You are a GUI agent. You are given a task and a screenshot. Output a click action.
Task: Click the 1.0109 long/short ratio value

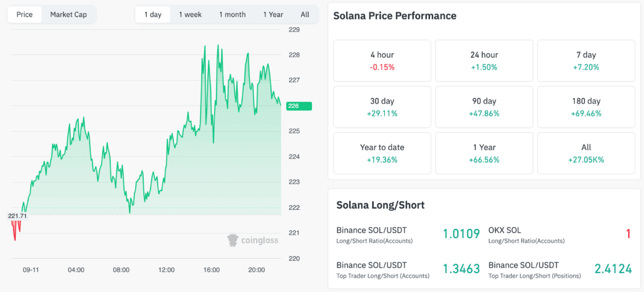(461, 234)
